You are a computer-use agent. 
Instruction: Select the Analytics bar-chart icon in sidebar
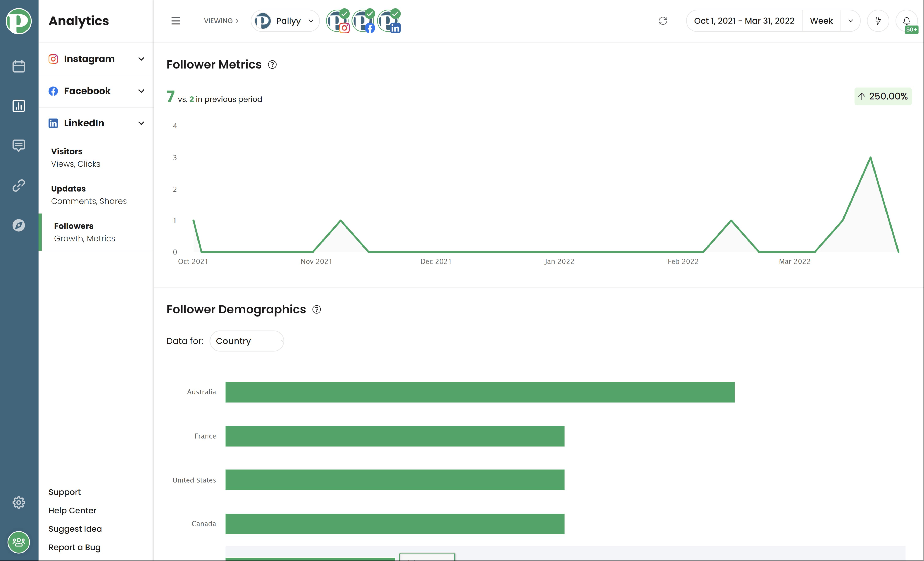click(18, 106)
